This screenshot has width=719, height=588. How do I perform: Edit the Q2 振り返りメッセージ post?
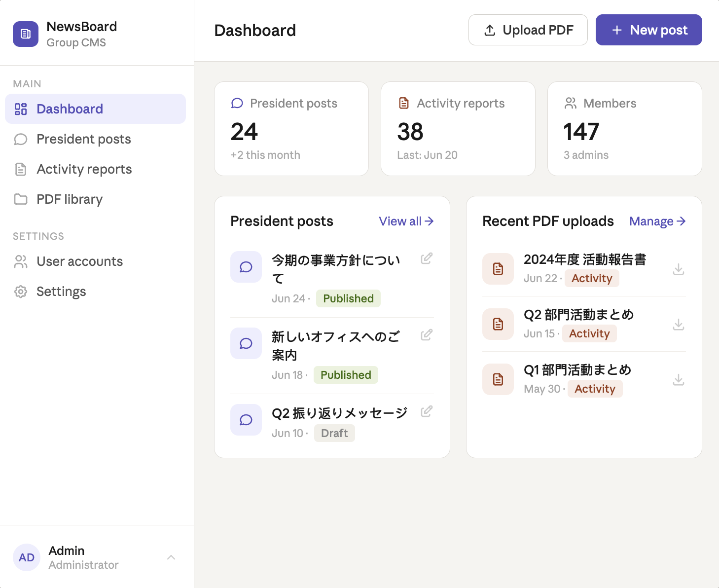tap(427, 411)
